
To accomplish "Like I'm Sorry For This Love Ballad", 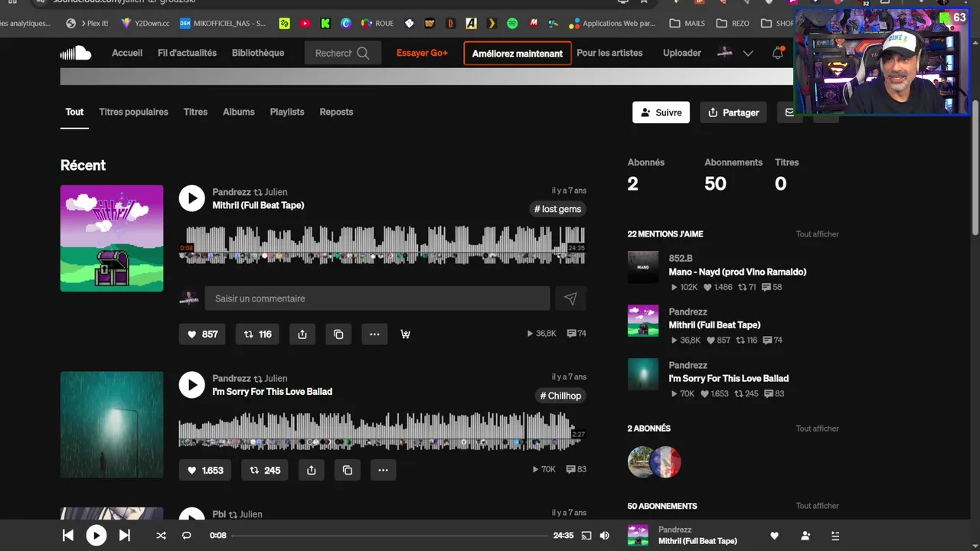I will (x=205, y=470).
